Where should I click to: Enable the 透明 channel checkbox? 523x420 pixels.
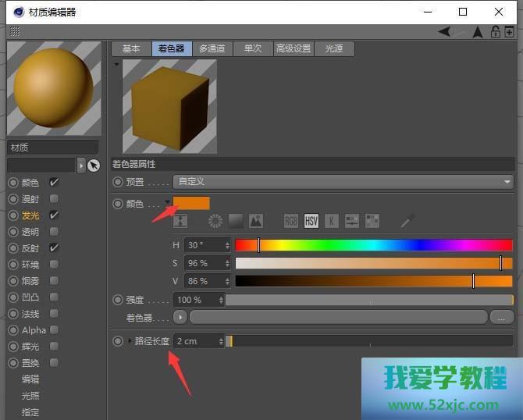(54, 232)
